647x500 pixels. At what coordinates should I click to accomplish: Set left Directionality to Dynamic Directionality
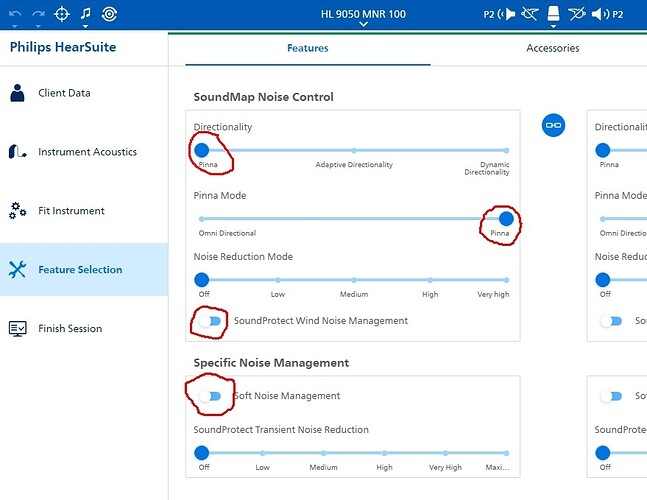[x=506, y=151]
